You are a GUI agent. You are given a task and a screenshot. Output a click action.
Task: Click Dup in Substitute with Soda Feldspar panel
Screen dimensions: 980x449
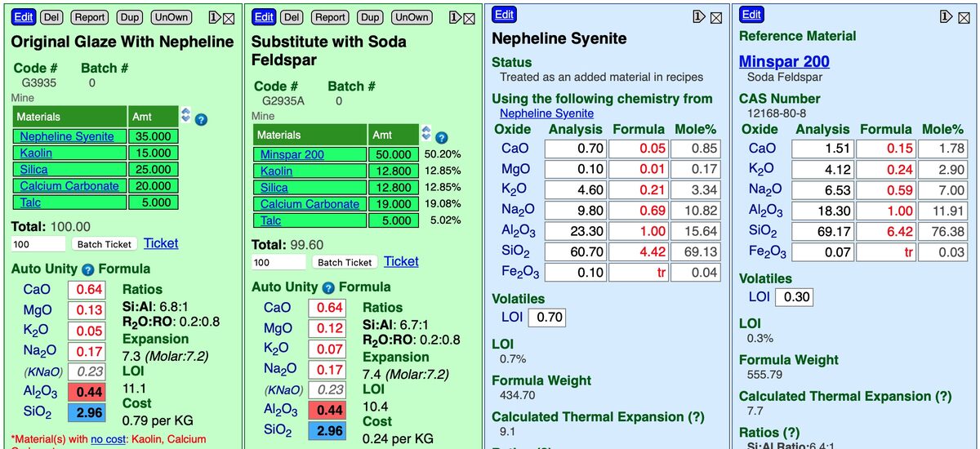[370, 16]
